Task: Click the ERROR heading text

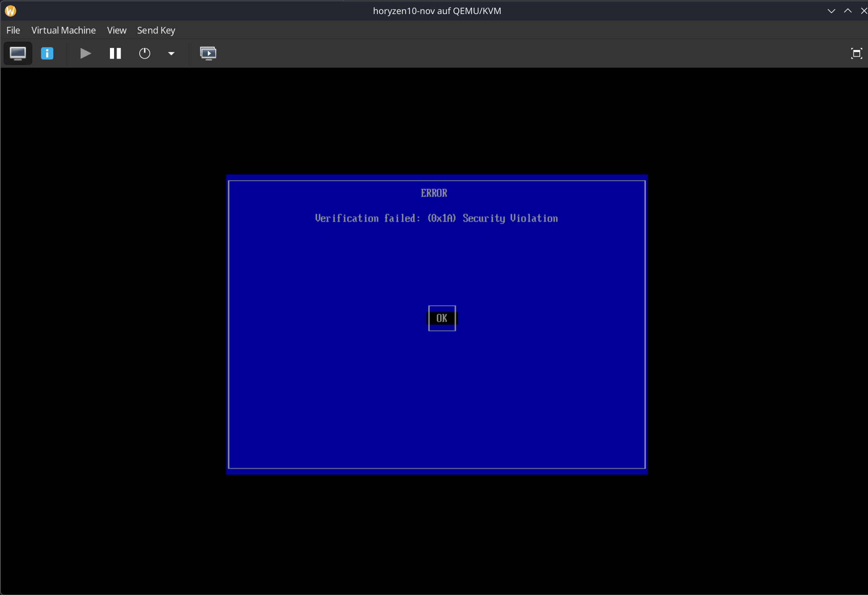Action: (x=434, y=193)
